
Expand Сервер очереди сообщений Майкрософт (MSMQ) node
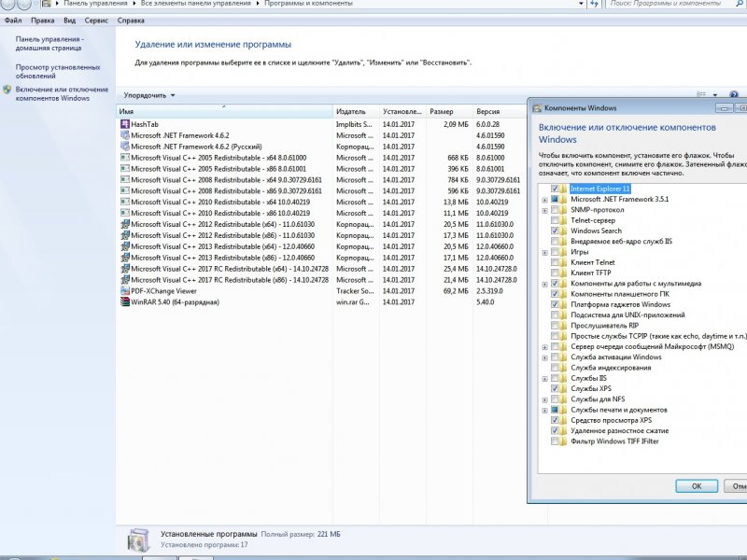point(545,347)
